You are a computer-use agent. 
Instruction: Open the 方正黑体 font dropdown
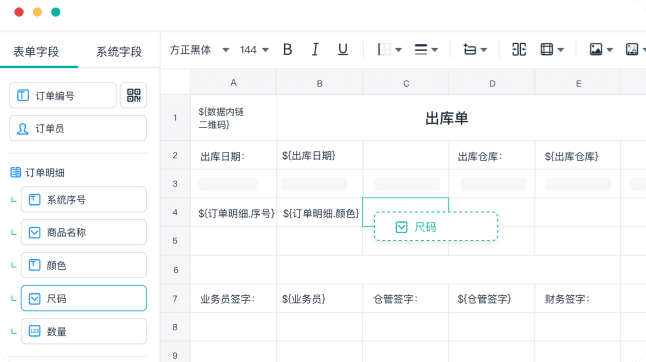[199, 50]
